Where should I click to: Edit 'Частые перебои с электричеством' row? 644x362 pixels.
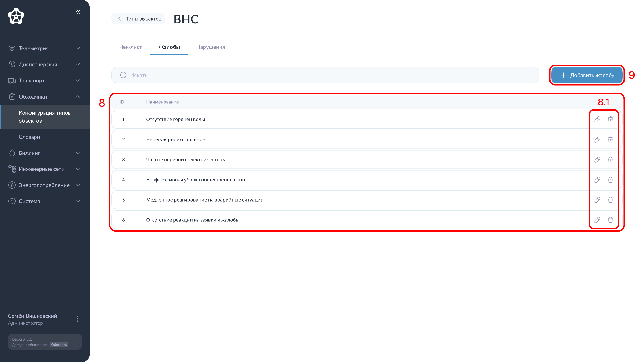click(x=597, y=160)
